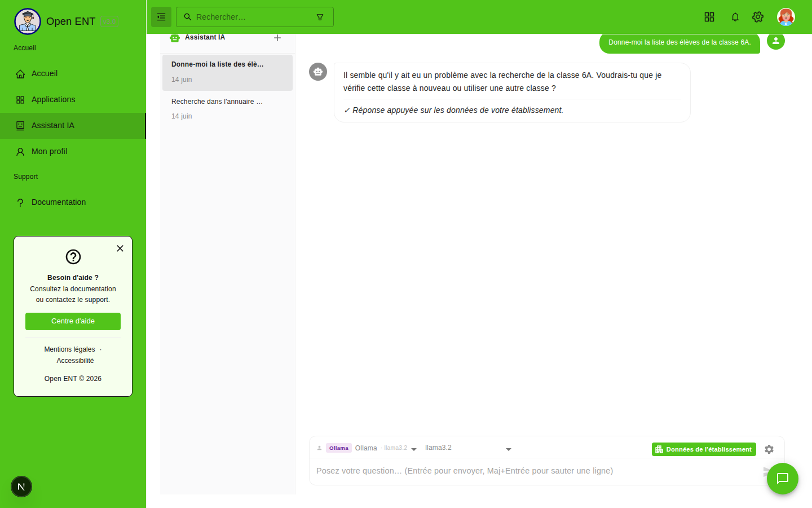Click the green robot icon beside Assistant IA

coord(175,38)
